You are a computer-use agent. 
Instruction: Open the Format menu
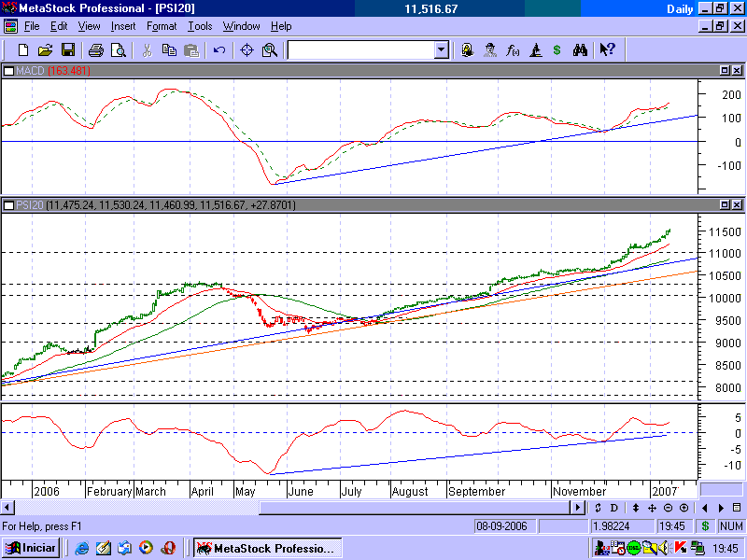point(161,26)
